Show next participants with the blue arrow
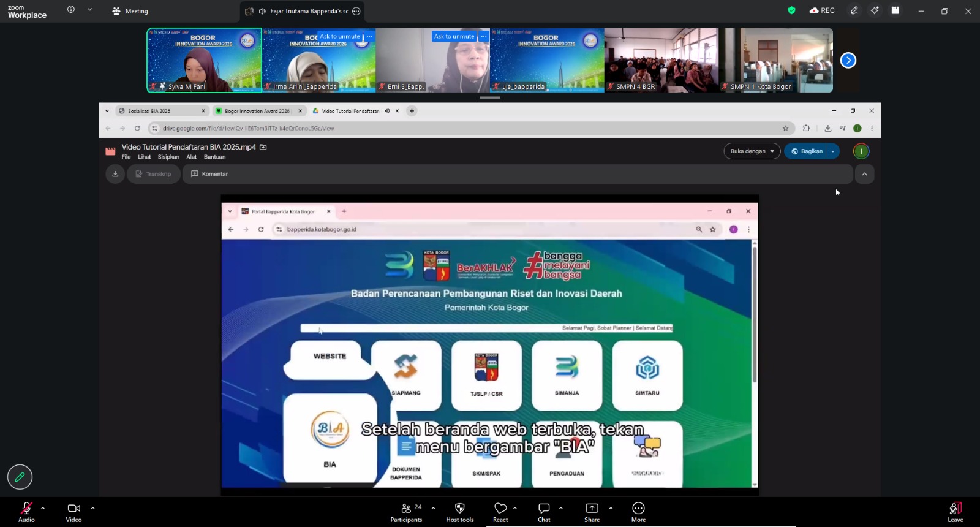Screen dimensions: 980x527 tap(848, 60)
